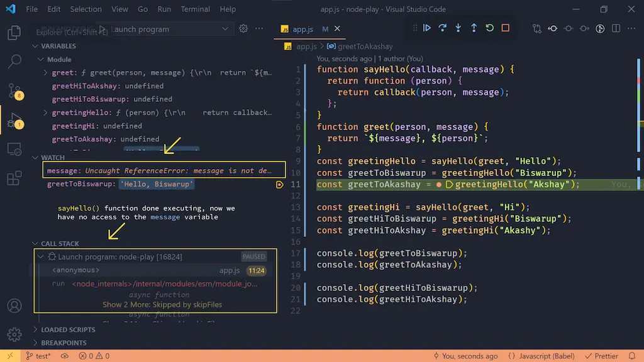Open Remote Explorer icon in activity bar
Viewport: 644px width, 362px height.
click(14, 150)
